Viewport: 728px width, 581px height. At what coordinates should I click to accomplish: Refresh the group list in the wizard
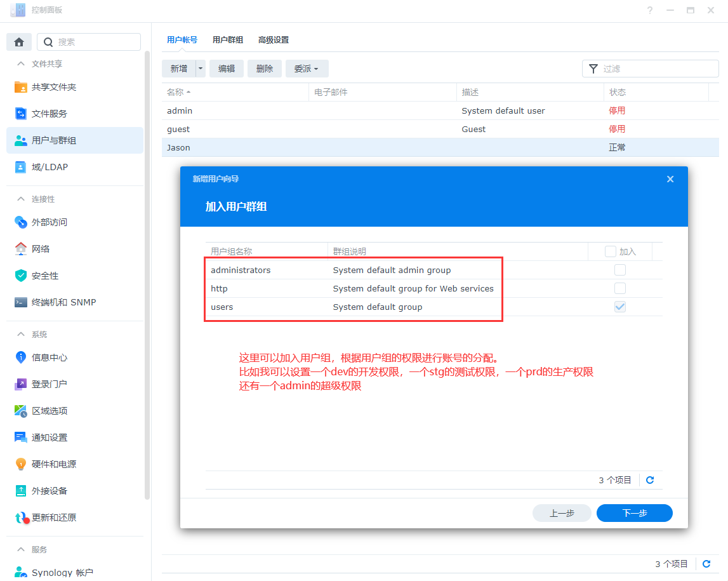(649, 480)
